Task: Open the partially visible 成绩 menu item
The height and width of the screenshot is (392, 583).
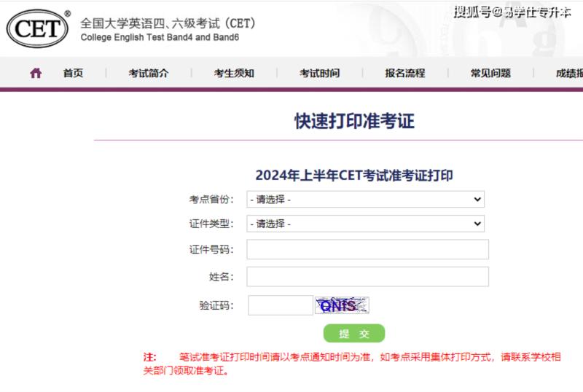Action: click(569, 74)
